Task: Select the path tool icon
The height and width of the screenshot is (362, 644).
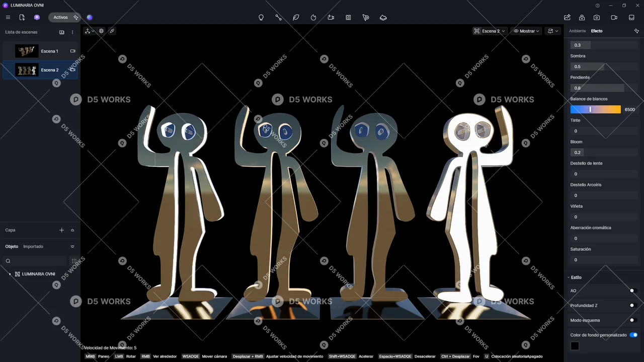Action: pos(279,17)
